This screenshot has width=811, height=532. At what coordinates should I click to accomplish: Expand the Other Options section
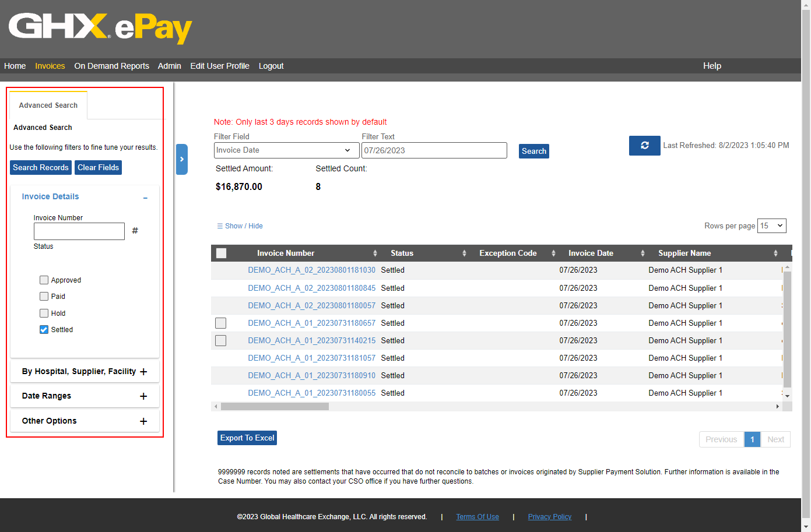(x=143, y=421)
